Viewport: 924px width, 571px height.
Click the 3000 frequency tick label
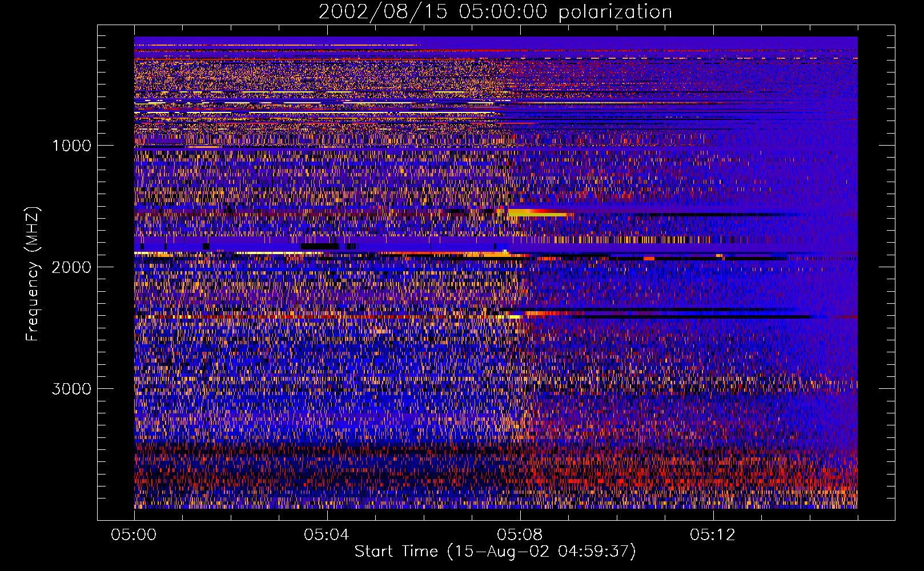point(71,389)
